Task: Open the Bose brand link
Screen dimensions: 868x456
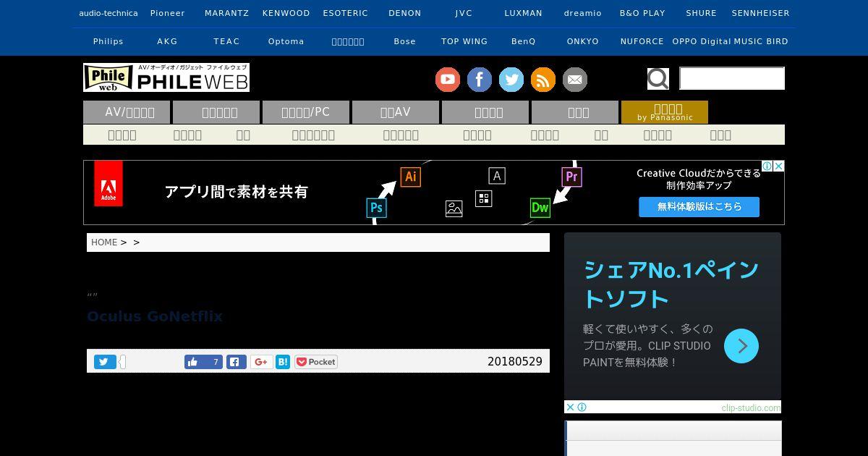Action: pos(405,41)
